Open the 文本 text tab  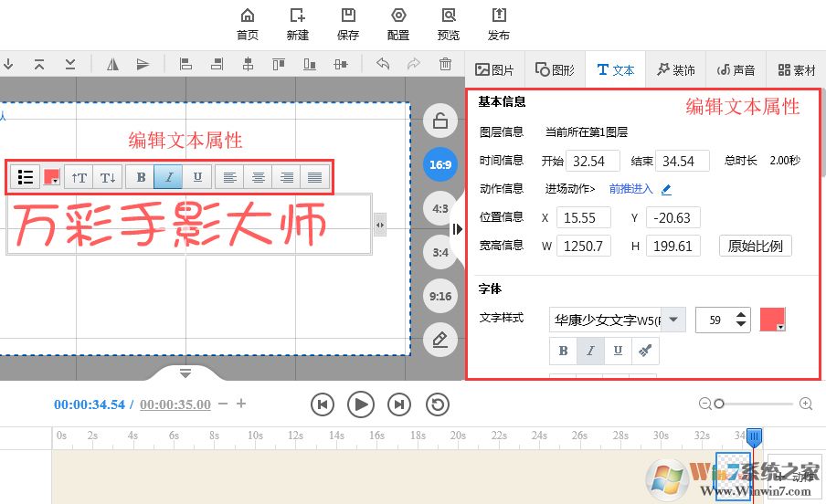(x=615, y=69)
